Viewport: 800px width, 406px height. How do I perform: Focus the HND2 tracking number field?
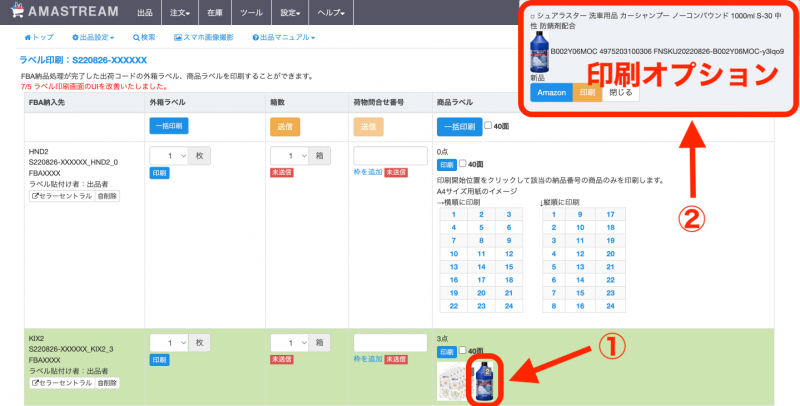pos(390,156)
